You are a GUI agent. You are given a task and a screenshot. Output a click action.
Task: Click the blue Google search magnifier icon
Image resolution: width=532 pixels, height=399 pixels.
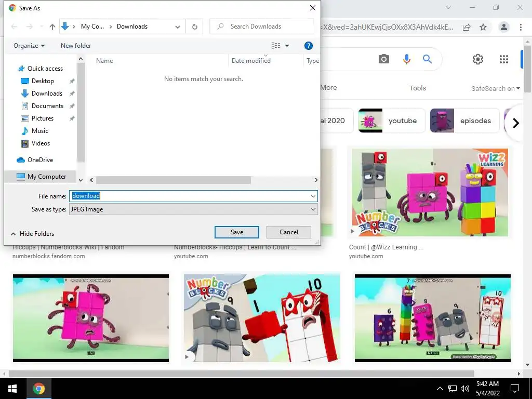427,59
